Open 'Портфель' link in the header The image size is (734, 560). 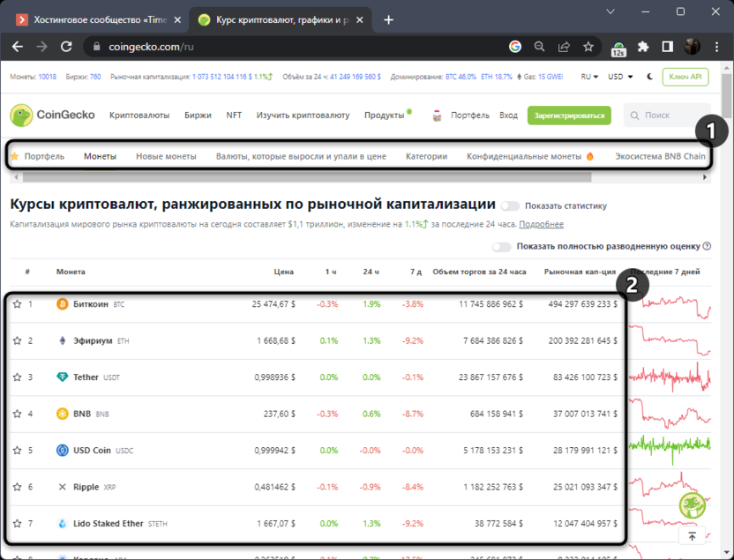pyautogui.click(x=470, y=116)
